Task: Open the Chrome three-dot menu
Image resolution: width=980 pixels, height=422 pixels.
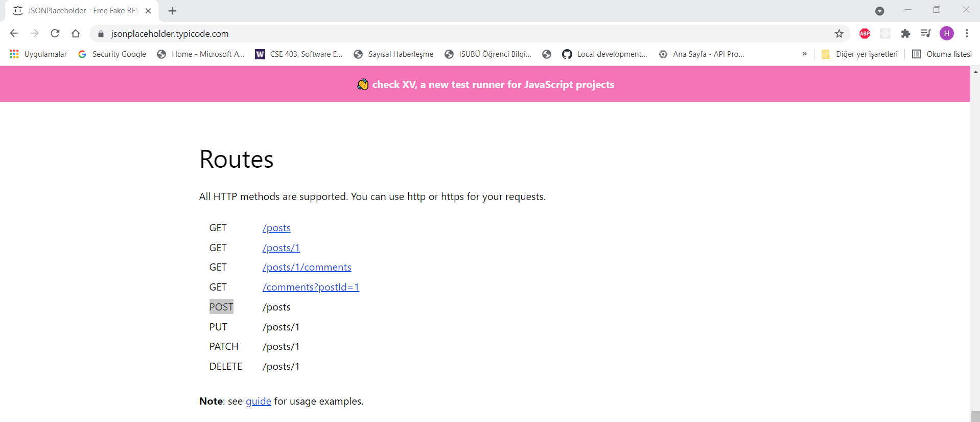Action: [x=967, y=34]
